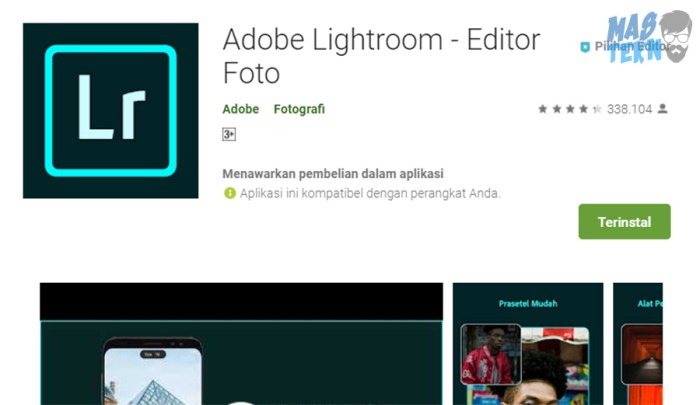This screenshot has width=700, height=405.
Task: Click the Adobe Lightroom app icon
Action: 111,111
